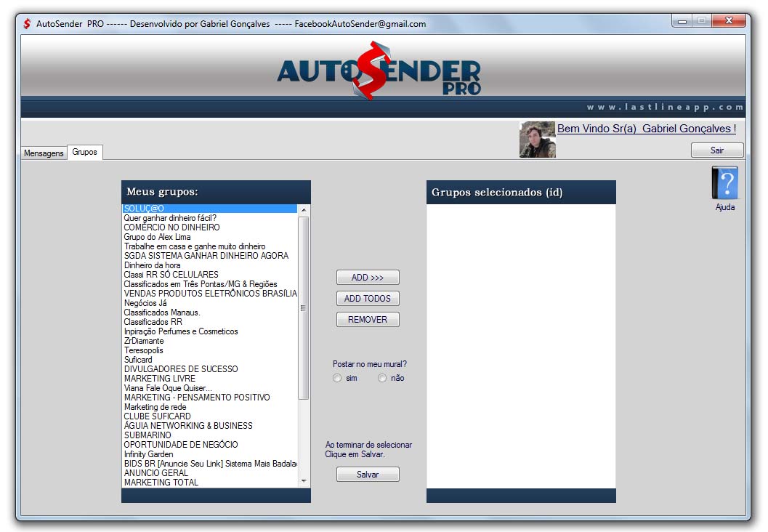768x532 pixels.
Task: Select 'sim' for posting on wall
Action: point(337,378)
